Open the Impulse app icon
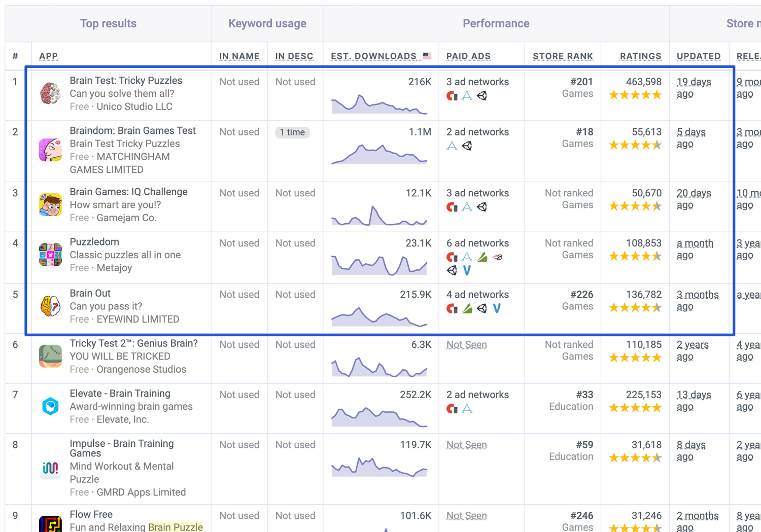 [x=50, y=468]
